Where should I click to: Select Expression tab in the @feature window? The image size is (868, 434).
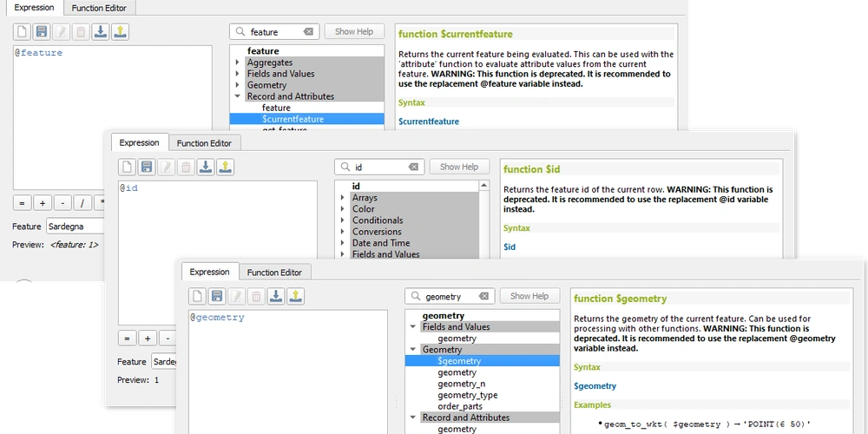(x=35, y=8)
